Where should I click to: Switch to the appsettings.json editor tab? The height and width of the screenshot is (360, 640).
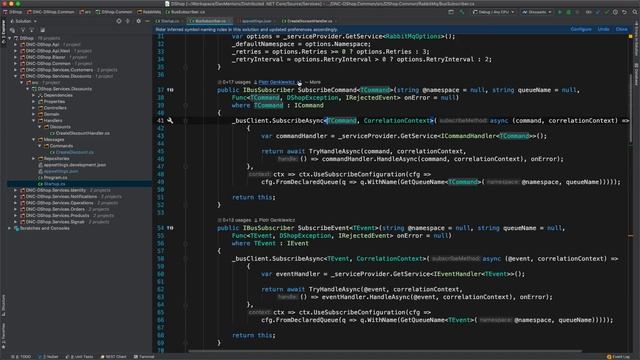point(256,21)
